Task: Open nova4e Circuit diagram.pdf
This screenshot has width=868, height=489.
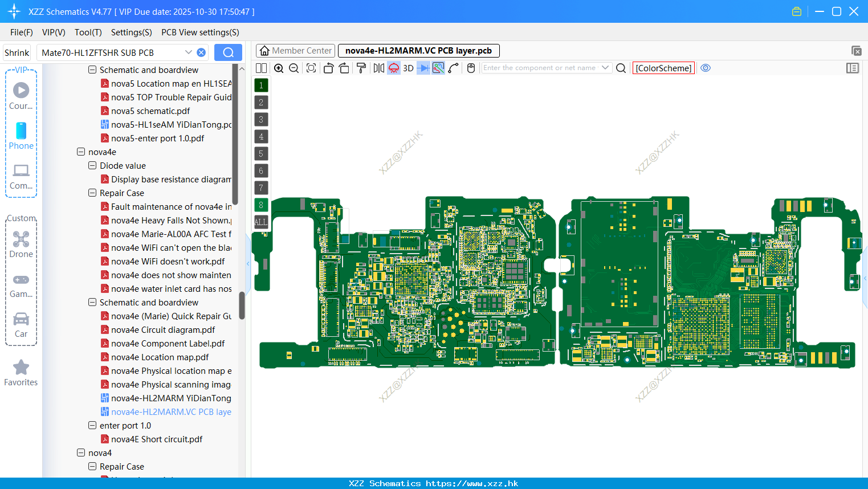Action: pyautogui.click(x=163, y=330)
